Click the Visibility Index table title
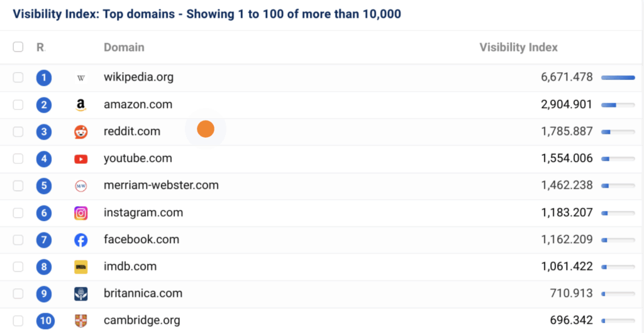644x333 pixels. coord(206,14)
